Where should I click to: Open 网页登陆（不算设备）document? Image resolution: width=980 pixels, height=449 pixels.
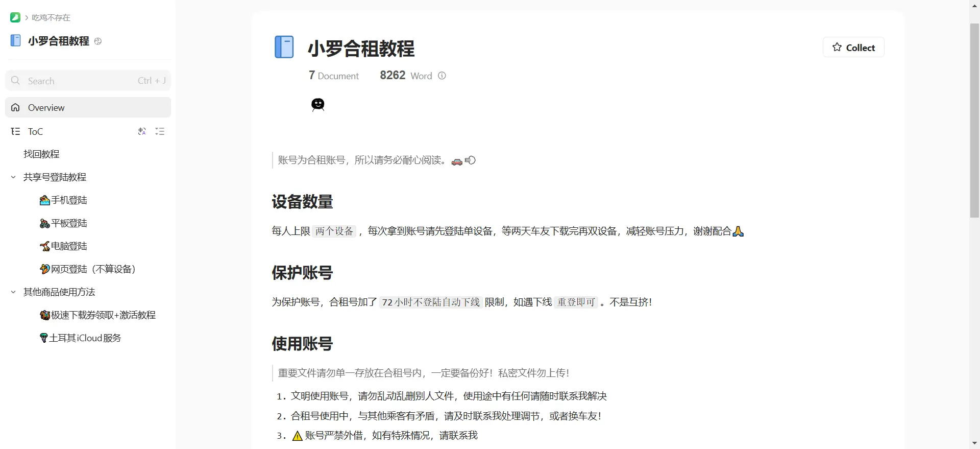pyautogui.click(x=88, y=269)
